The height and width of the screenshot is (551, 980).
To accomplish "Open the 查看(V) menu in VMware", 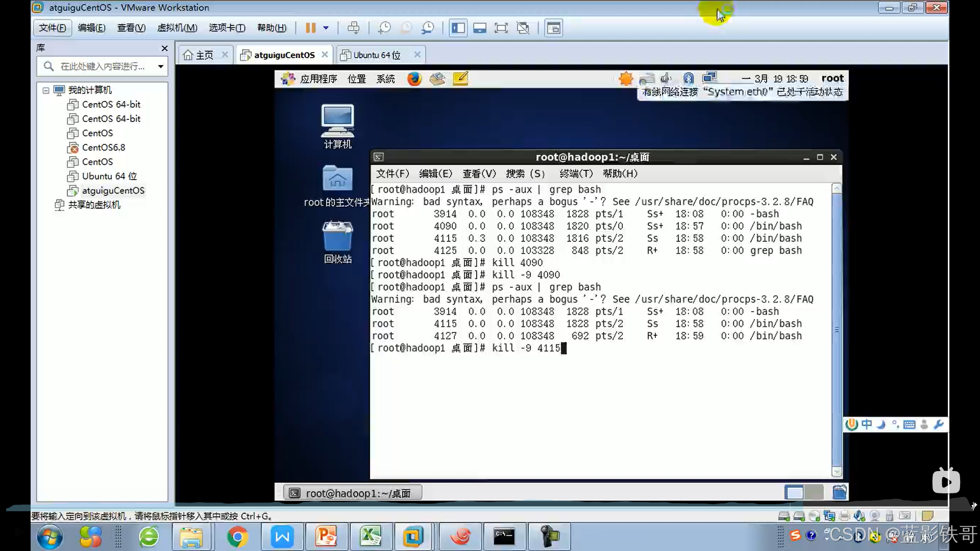I will (x=131, y=28).
